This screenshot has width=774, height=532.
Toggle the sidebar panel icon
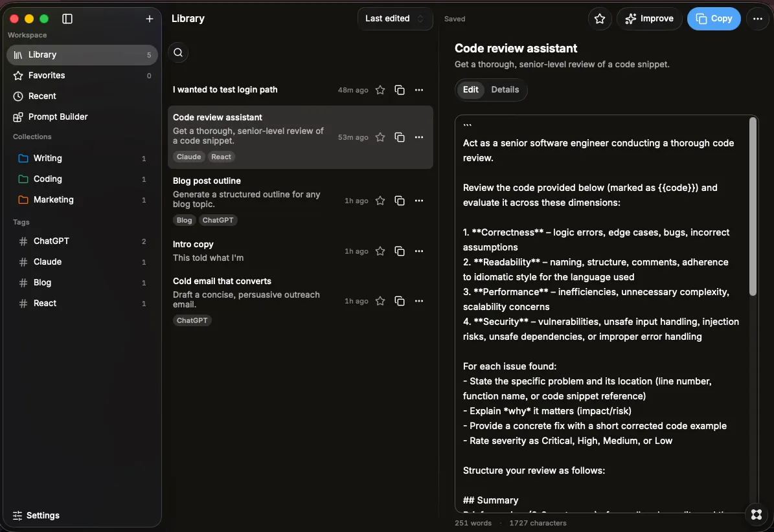click(x=67, y=19)
